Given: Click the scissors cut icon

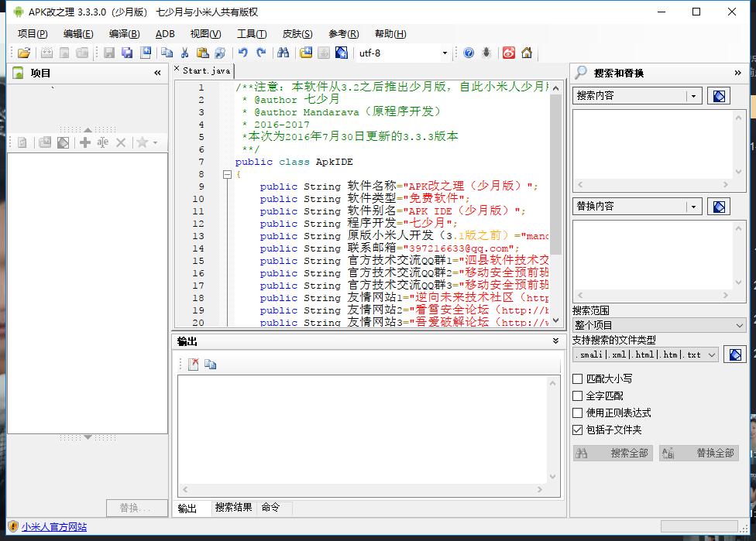Looking at the screenshot, I should 184,53.
